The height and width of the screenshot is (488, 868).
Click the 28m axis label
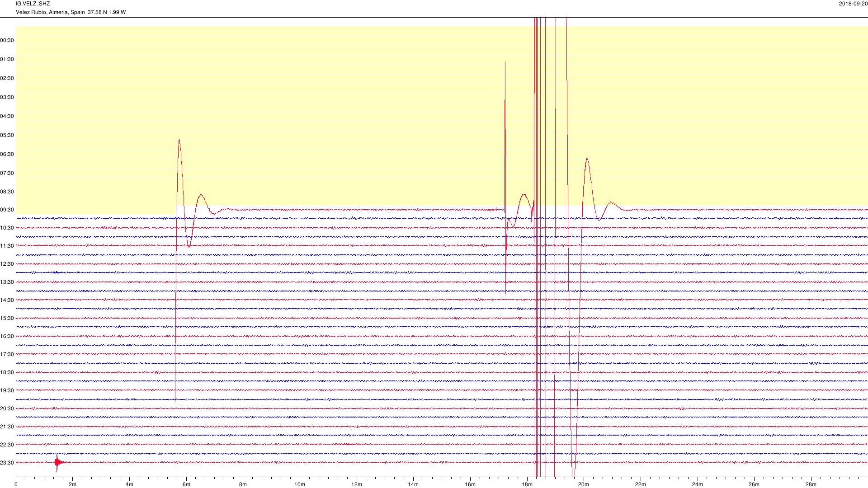coord(811,484)
